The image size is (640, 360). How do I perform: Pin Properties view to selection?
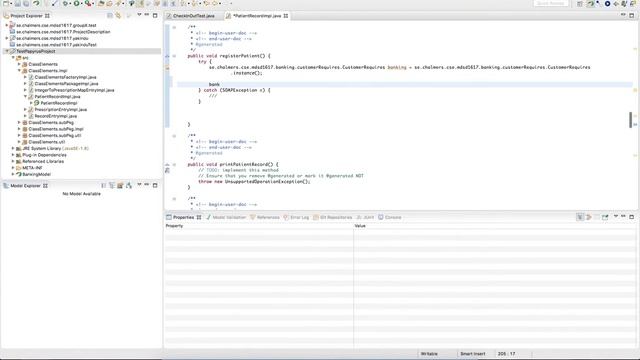605,217
